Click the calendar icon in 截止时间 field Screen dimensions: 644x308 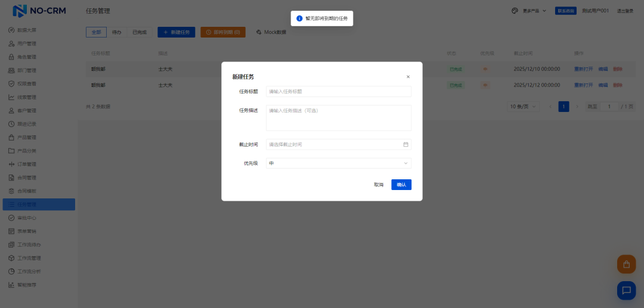pyautogui.click(x=406, y=144)
